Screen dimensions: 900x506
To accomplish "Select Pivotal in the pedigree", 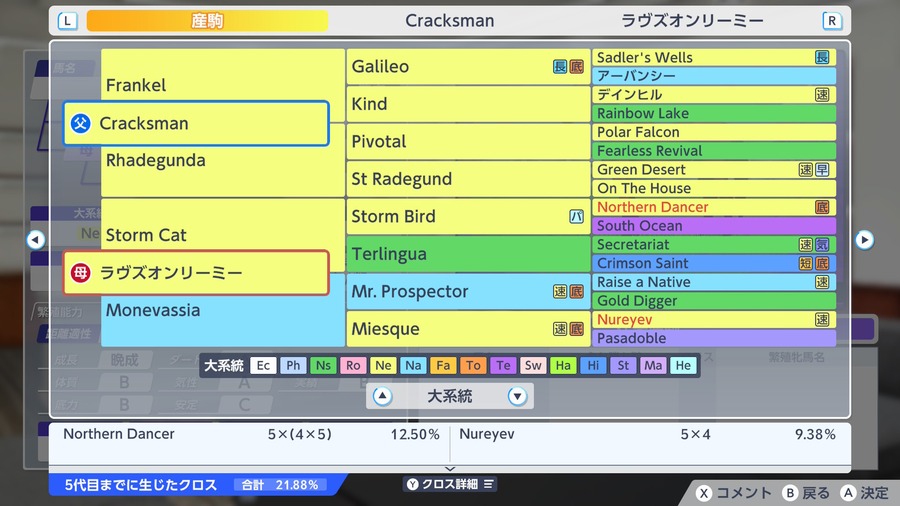I will point(468,142).
